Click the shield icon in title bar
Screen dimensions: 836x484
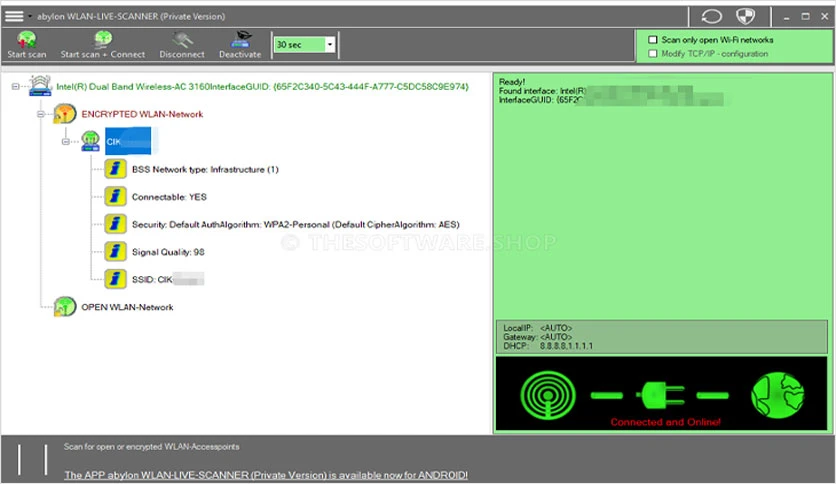pyautogui.click(x=745, y=17)
